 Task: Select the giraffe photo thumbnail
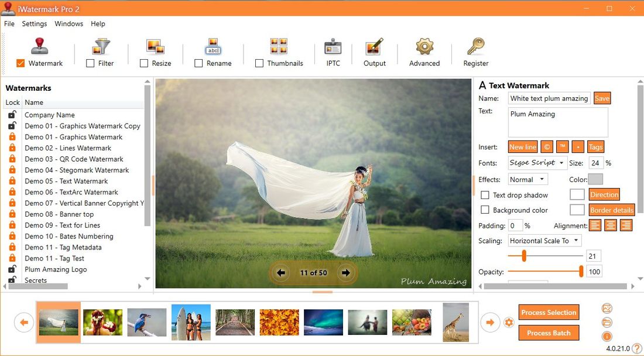pos(455,322)
